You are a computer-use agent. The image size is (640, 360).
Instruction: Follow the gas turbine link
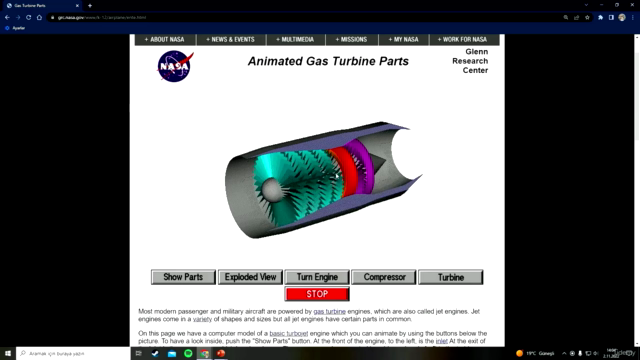pyautogui.click(x=329, y=311)
